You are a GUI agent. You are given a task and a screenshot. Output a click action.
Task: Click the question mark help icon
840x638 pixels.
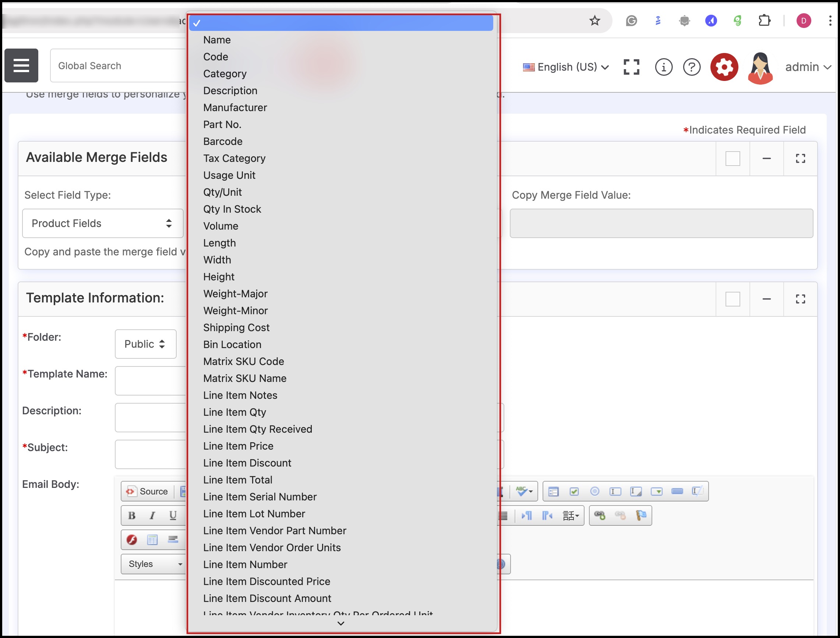(x=691, y=67)
